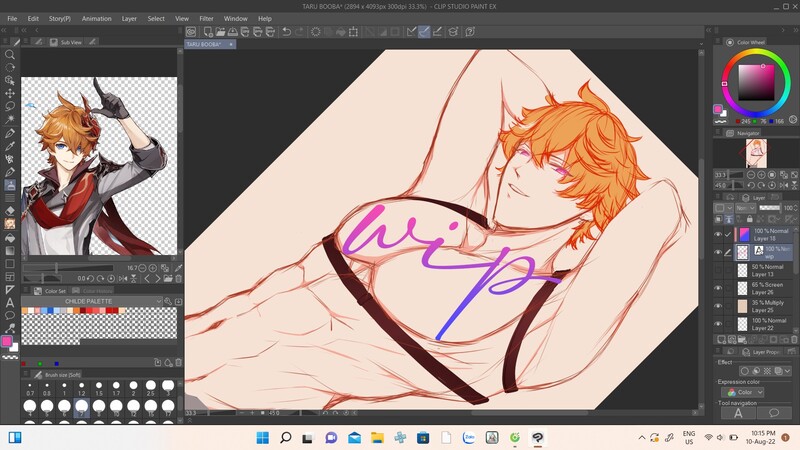Click the pink main color swatch in Color Wheel
Viewport: 800px width, 450px height.
click(x=717, y=109)
